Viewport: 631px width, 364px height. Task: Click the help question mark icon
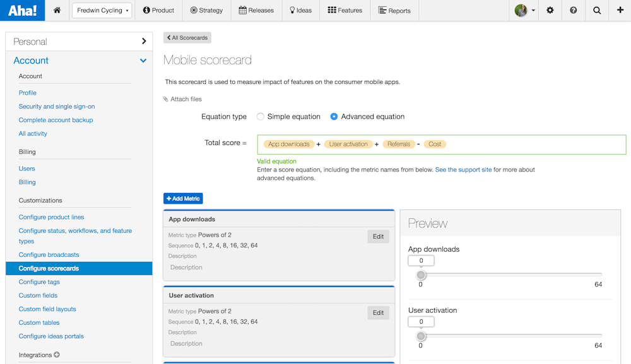[x=574, y=10]
